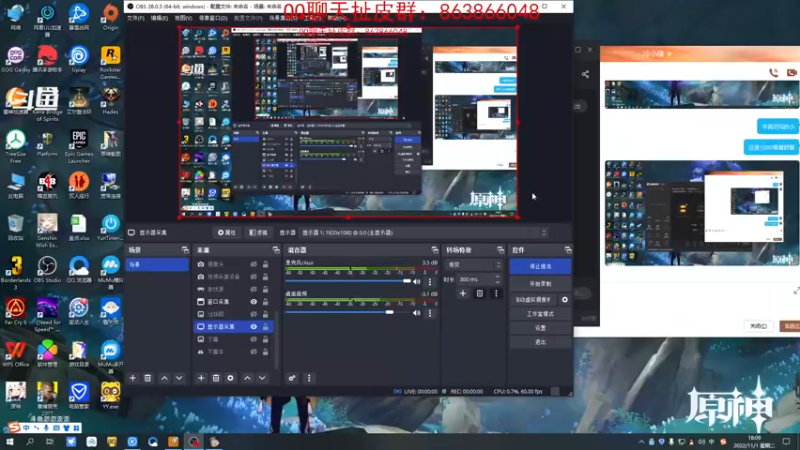Click the 启动虚拟摄像机 start virtual camera button
This screenshot has width=800, height=450.
point(533,299)
